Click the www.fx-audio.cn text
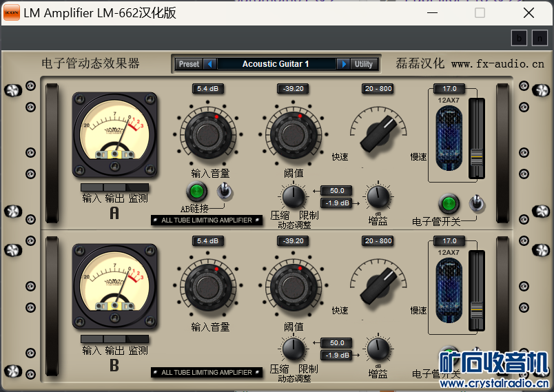The height and width of the screenshot is (392, 554). tap(497, 64)
